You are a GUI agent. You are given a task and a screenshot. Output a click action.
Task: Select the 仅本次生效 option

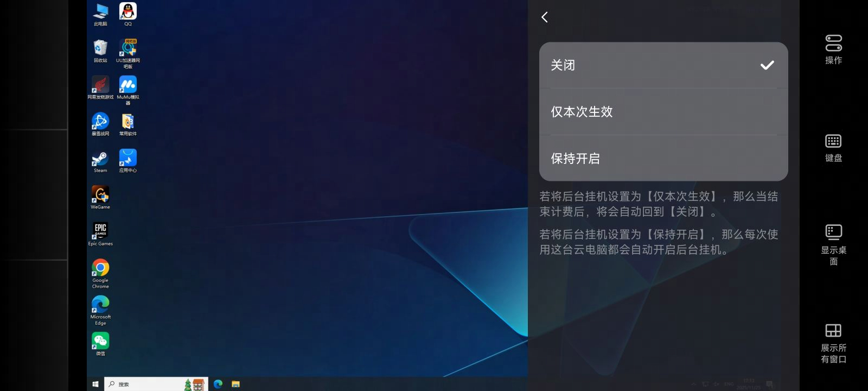pyautogui.click(x=663, y=112)
